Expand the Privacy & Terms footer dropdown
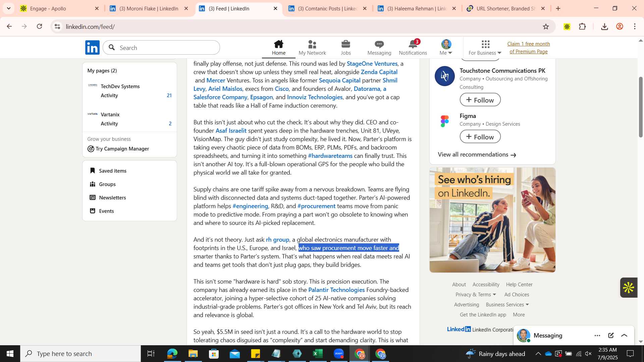 tap(476, 294)
